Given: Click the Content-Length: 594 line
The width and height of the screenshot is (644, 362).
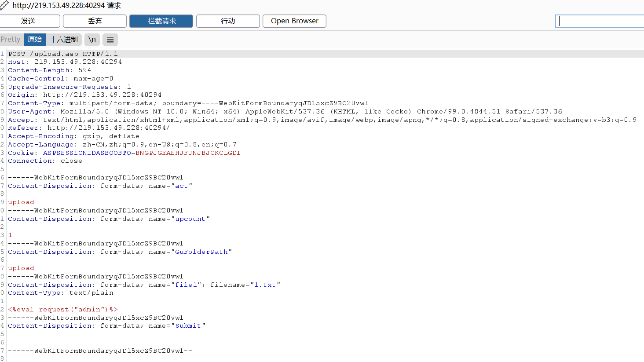Looking at the screenshot, I should 49,70.
